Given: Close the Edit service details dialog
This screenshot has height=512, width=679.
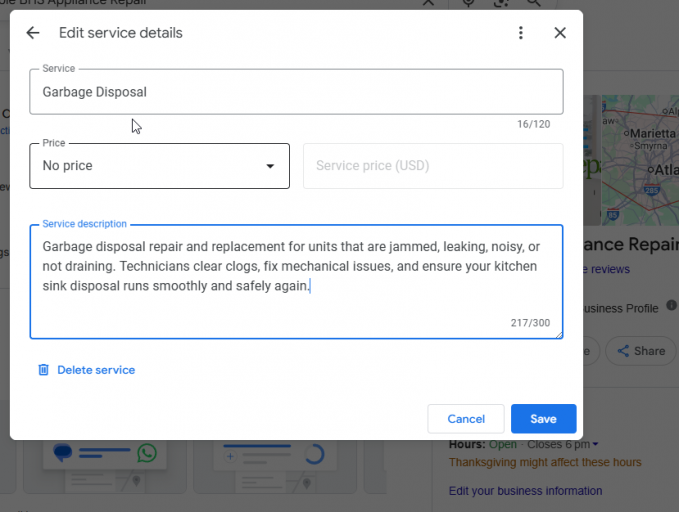Looking at the screenshot, I should (x=560, y=33).
